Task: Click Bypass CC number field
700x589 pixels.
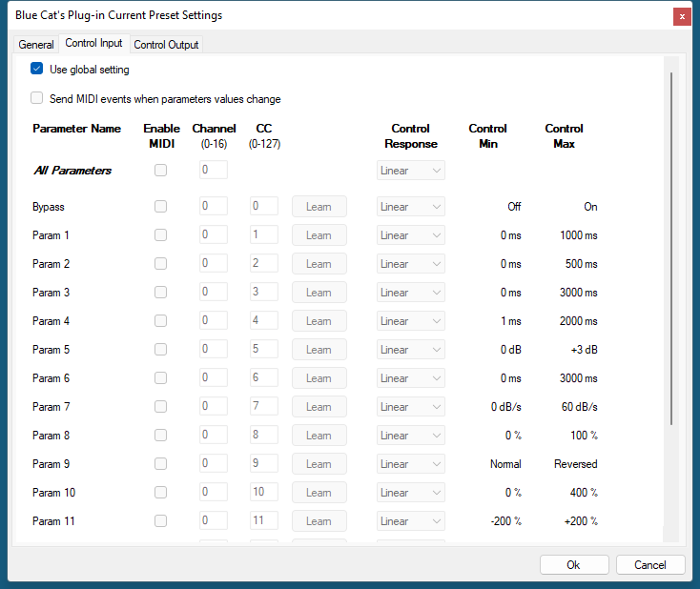Action: coord(264,206)
